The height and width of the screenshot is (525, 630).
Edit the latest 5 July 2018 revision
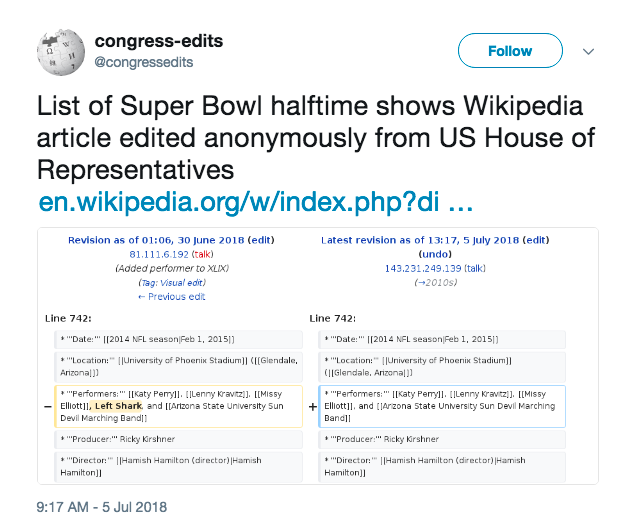[536, 240]
